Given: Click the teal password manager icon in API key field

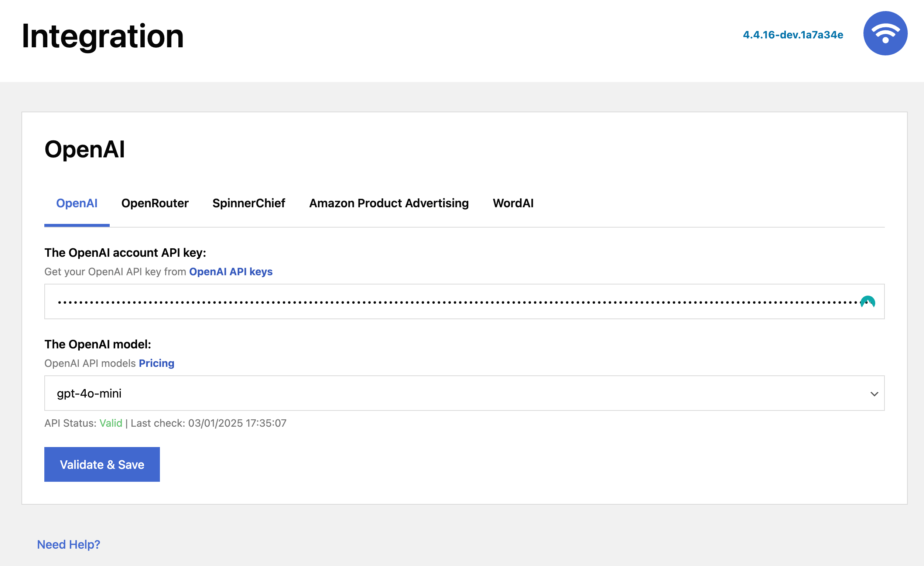Looking at the screenshot, I should coord(867,301).
